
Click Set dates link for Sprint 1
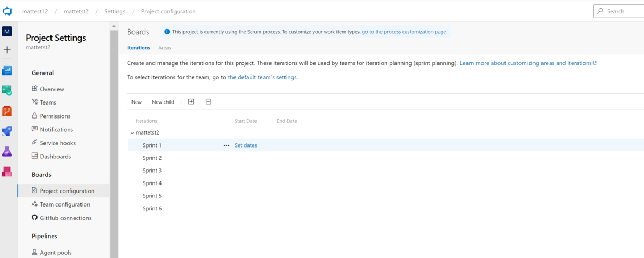246,145
